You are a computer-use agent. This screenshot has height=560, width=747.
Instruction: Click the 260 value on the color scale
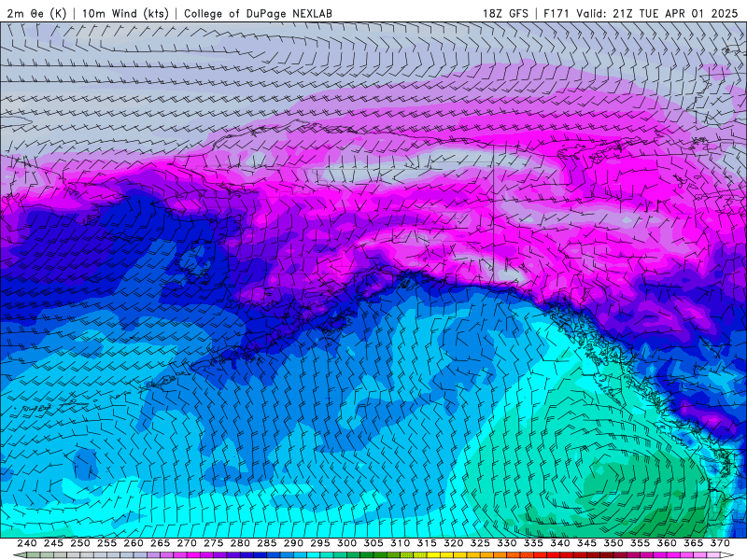(134, 543)
